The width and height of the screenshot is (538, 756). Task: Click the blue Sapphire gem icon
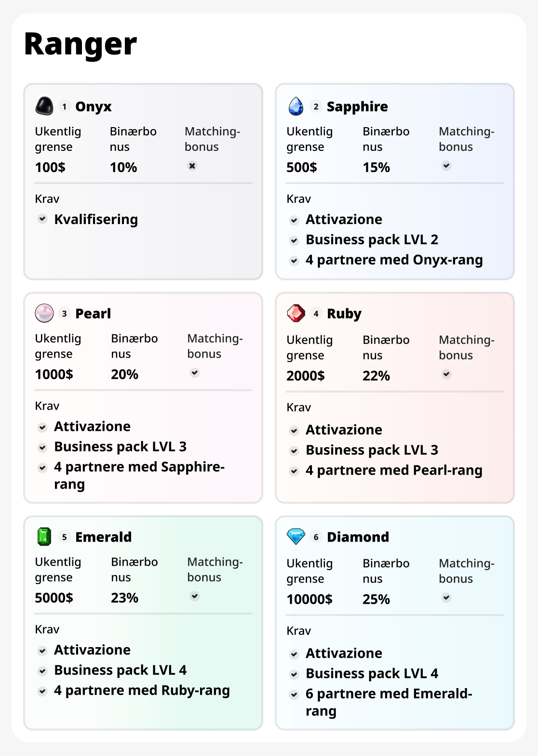[x=296, y=106]
